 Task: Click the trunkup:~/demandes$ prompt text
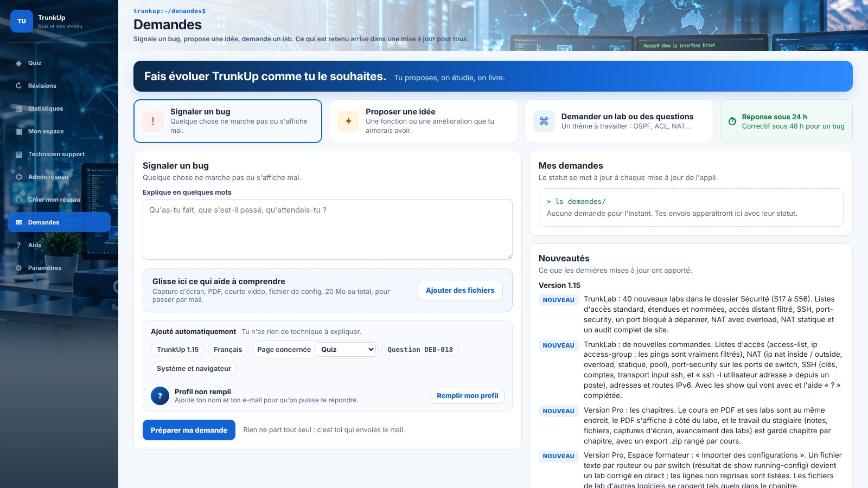point(169,11)
